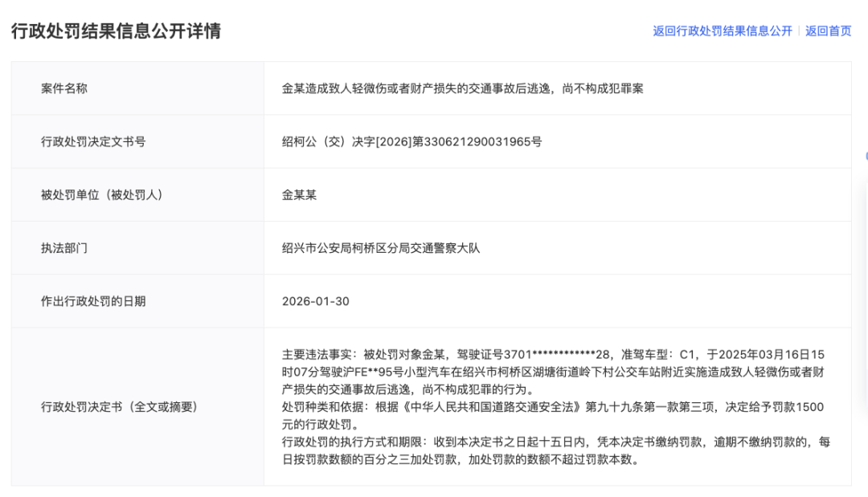Click the 主要违法事实 paragraph's first line
868x497 pixels.
553,354
